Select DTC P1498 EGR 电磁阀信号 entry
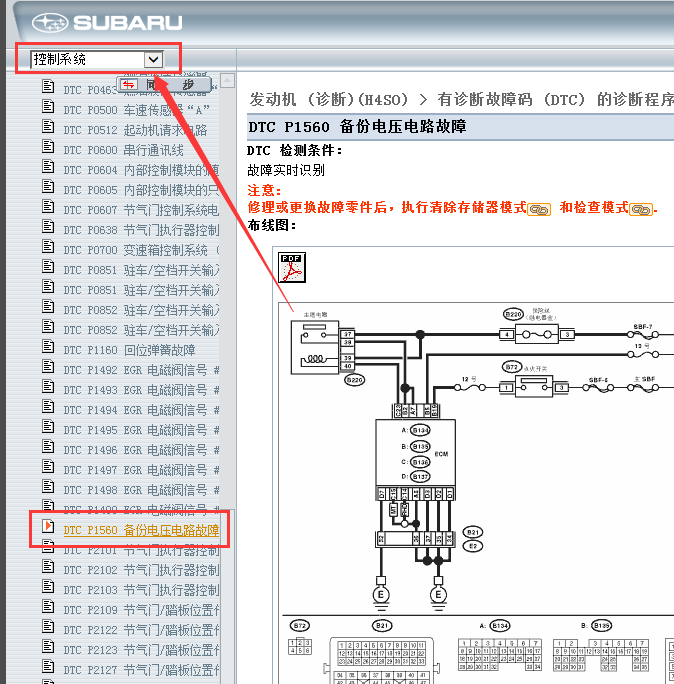 pos(141,491)
